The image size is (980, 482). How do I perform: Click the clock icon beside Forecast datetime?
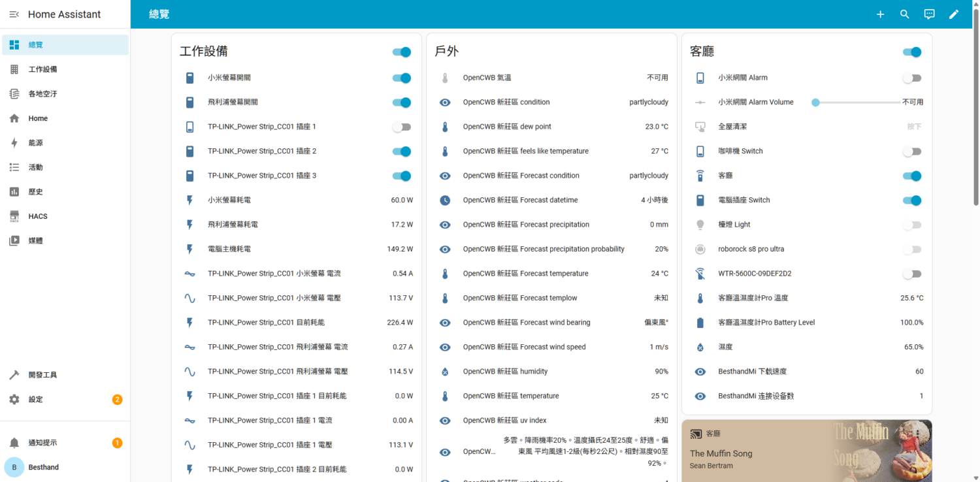pos(445,201)
